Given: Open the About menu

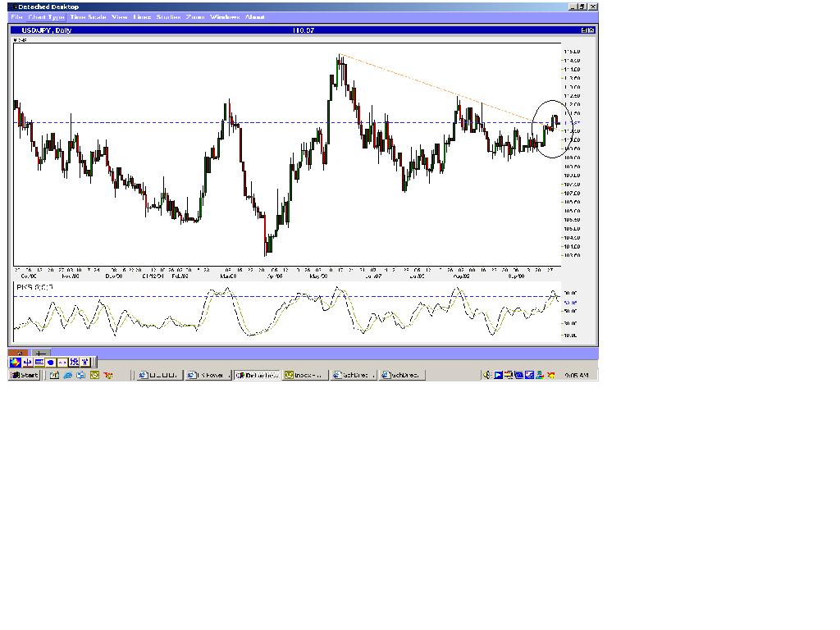Looking at the screenshot, I should click(255, 17).
